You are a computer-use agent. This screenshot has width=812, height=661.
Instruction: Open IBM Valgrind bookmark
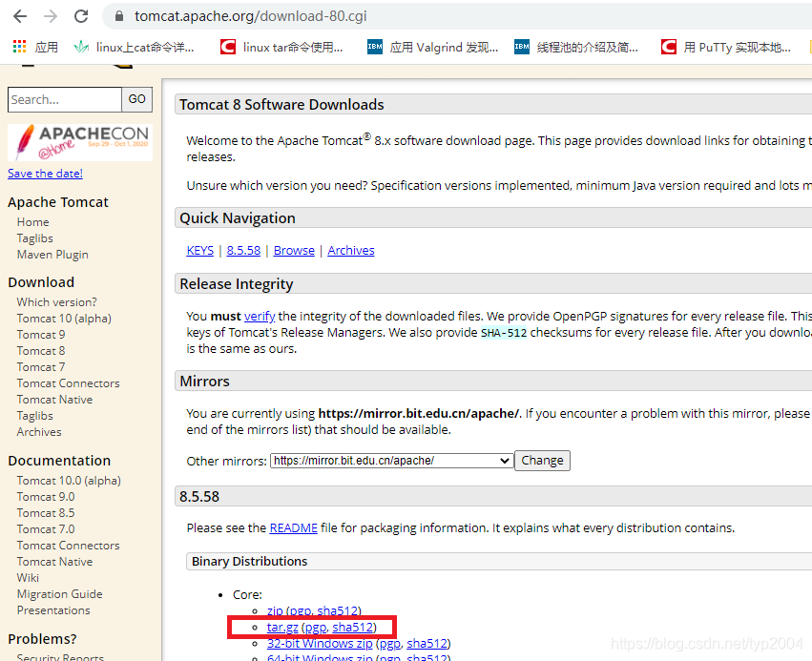tap(433, 47)
